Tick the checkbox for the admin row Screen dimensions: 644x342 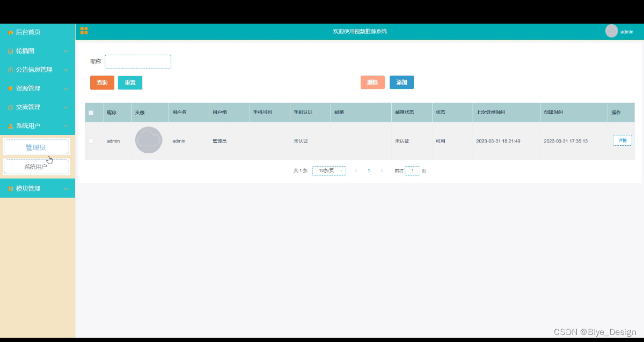91,141
